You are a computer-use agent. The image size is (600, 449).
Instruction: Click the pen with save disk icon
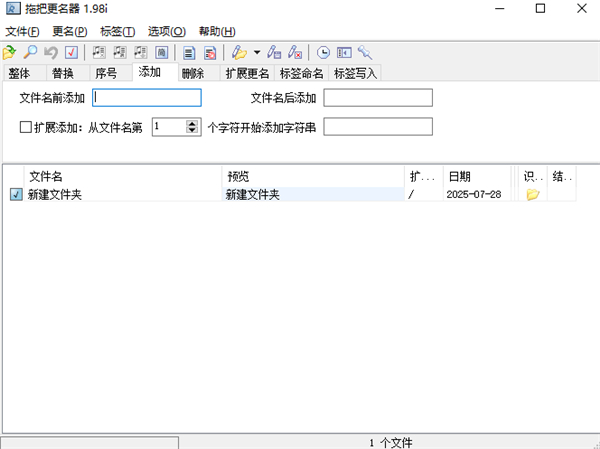click(274, 52)
